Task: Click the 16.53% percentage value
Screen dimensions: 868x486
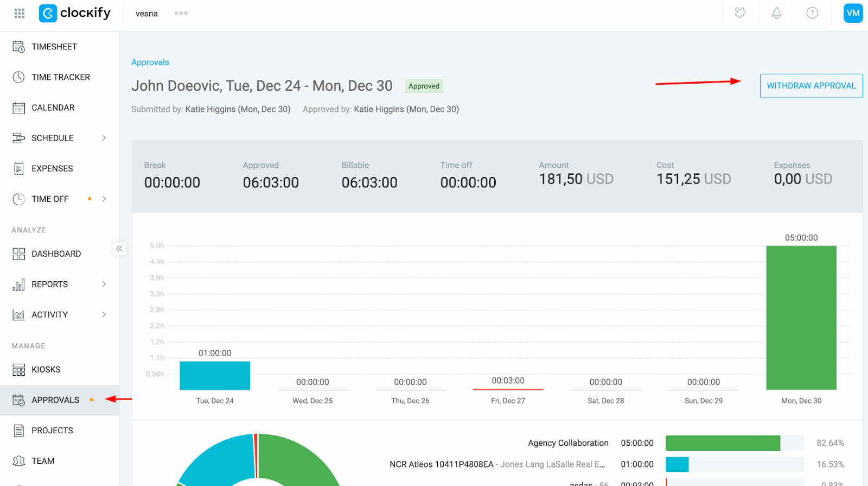Action: [830, 464]
